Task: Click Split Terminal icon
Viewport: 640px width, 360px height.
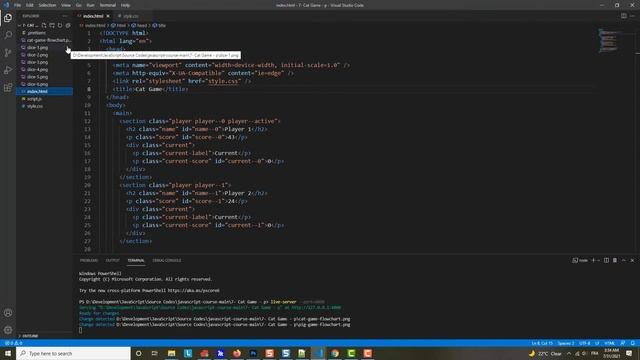Action: click(x=607, y=260)
